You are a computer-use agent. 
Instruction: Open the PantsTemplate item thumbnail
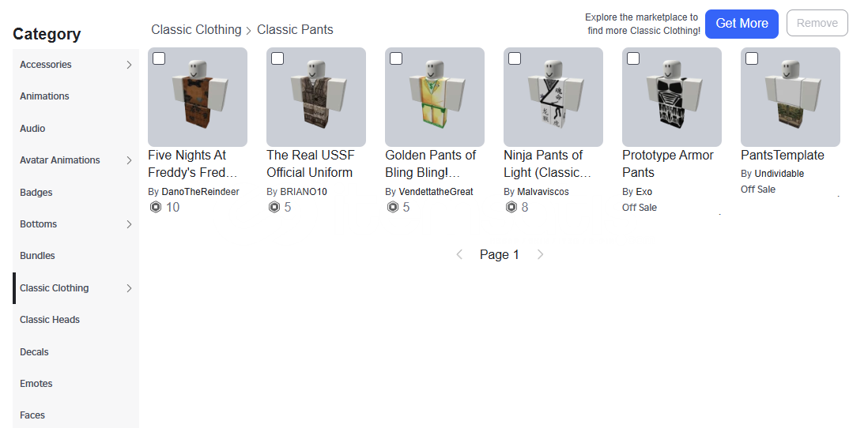[x=791, y=97]
